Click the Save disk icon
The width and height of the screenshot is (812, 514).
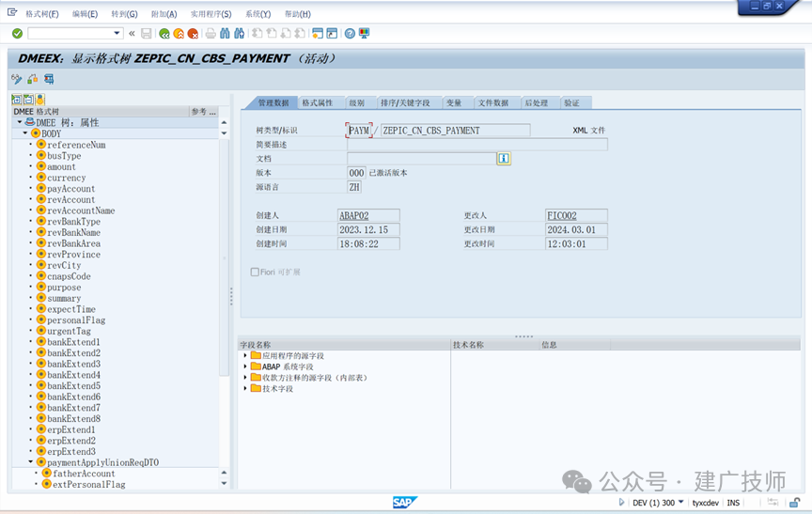click(x=147, y=34)
